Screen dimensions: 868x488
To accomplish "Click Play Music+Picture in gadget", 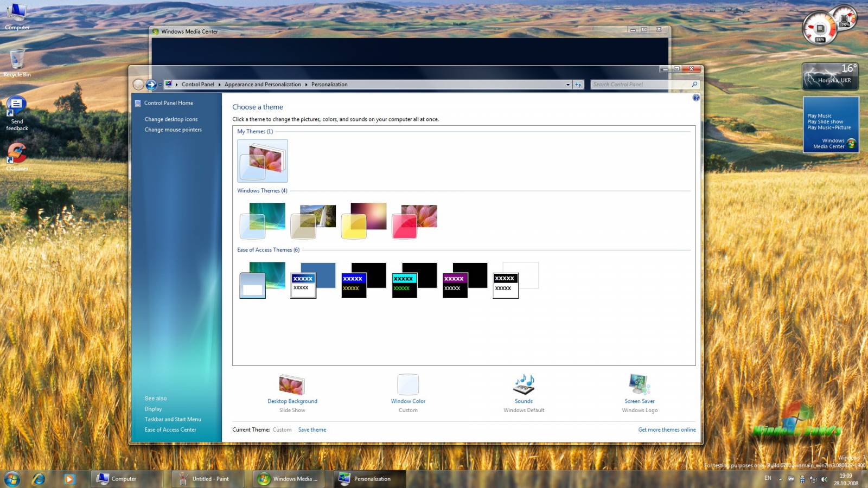I will 829,127.
